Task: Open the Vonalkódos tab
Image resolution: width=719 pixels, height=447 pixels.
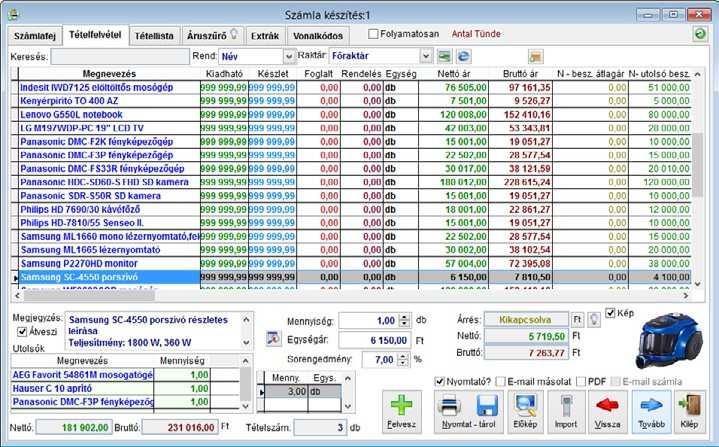Action: [318, 36]
